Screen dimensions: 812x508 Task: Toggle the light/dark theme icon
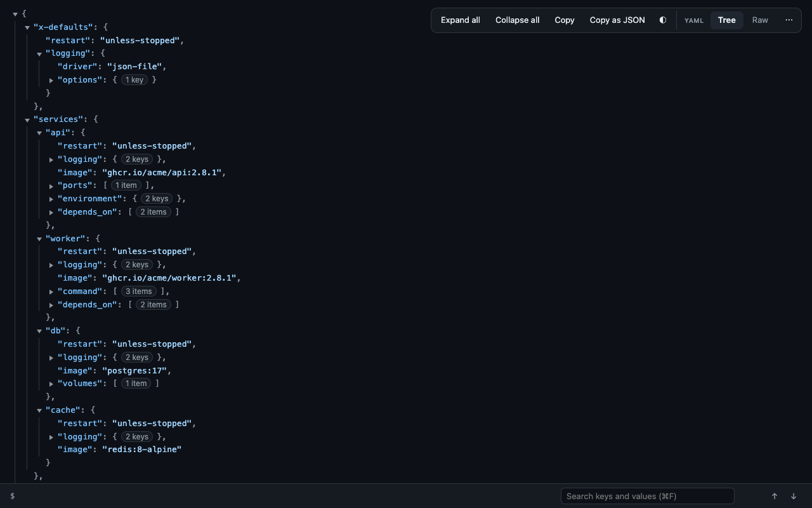coord(663,20)
